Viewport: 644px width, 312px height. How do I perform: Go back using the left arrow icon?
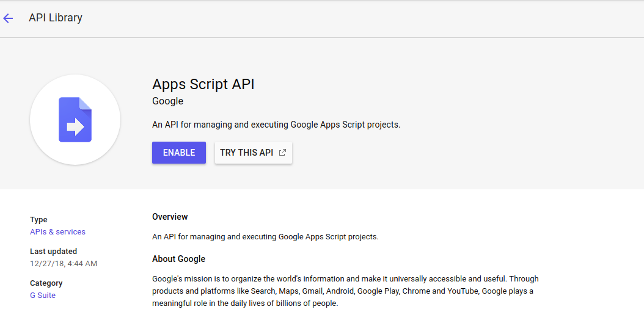[8, 18]
